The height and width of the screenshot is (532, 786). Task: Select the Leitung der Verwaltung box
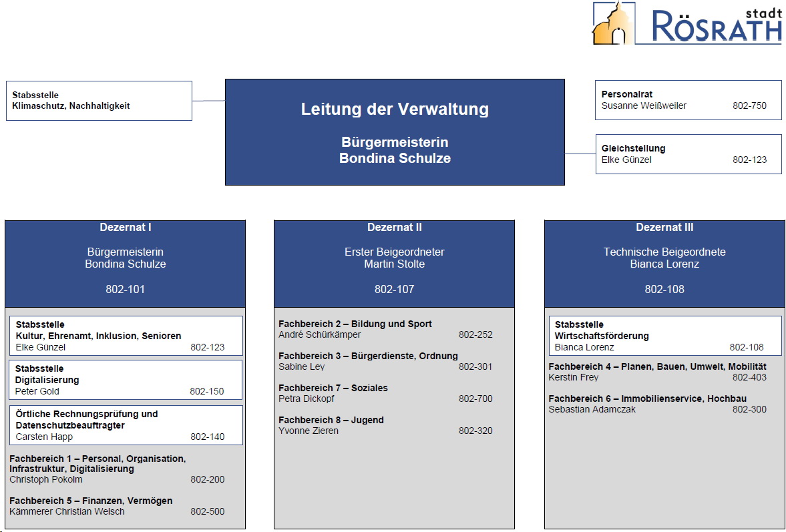click(x=395, y=131)
